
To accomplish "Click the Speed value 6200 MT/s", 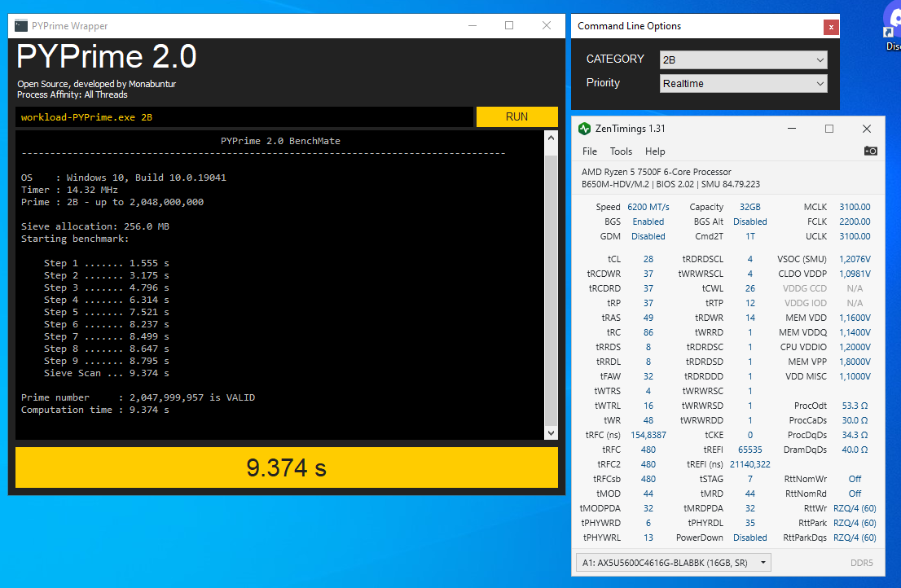I will 648,207.
